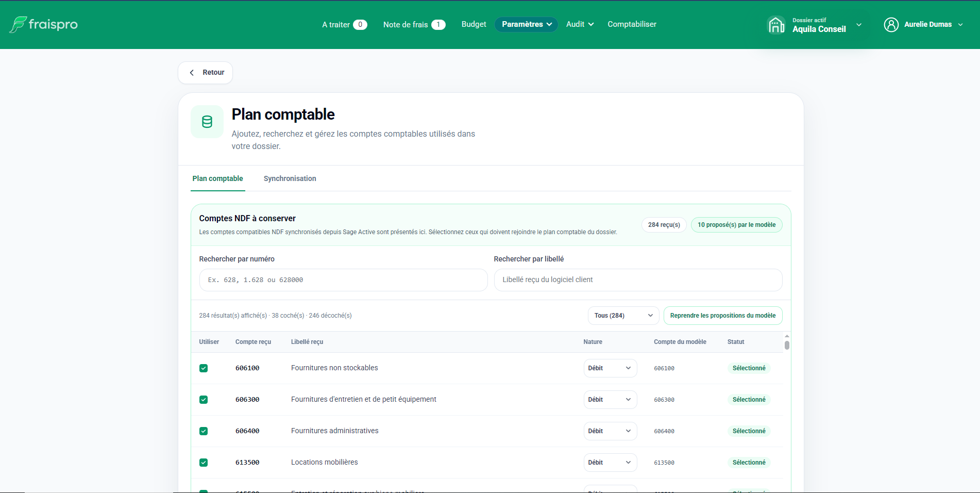Click Fournitures non stockables label
This screenshot has width=980, height=493.
334,368
